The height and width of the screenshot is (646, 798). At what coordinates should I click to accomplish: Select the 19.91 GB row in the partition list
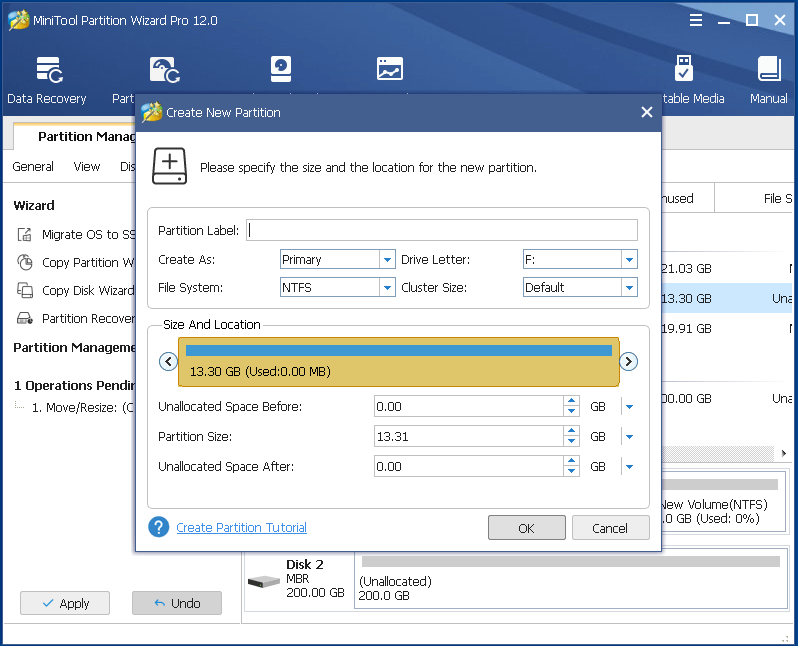(727, 328)
